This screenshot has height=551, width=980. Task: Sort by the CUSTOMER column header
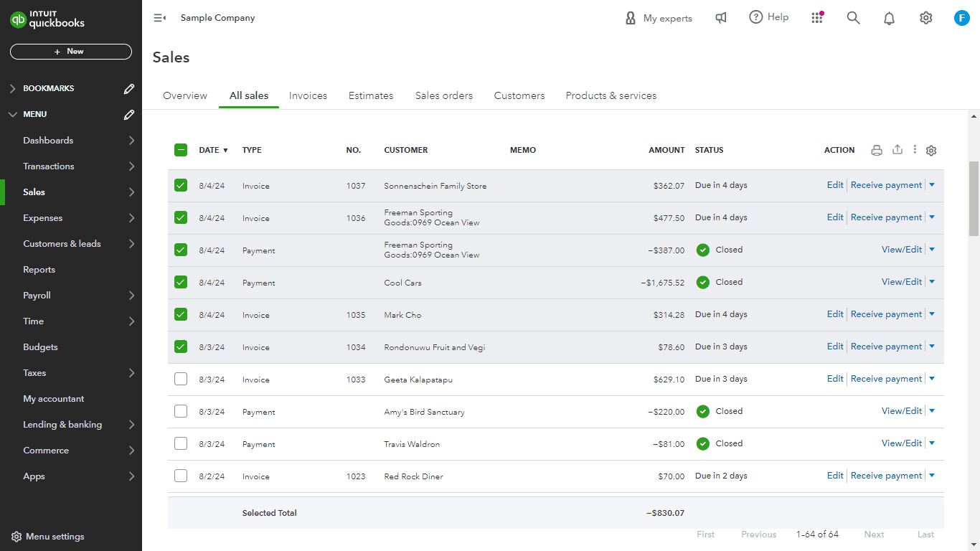pyautogui.click(x=406, y=150)
